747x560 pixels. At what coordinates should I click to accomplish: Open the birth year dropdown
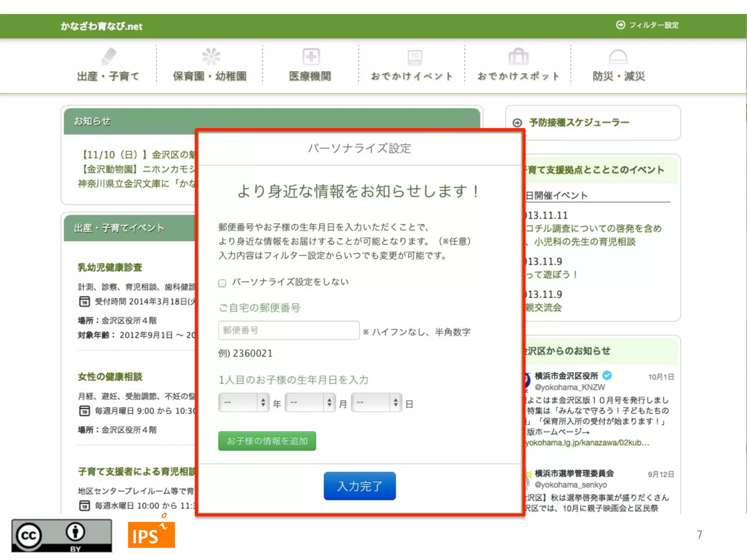point(244,402)
